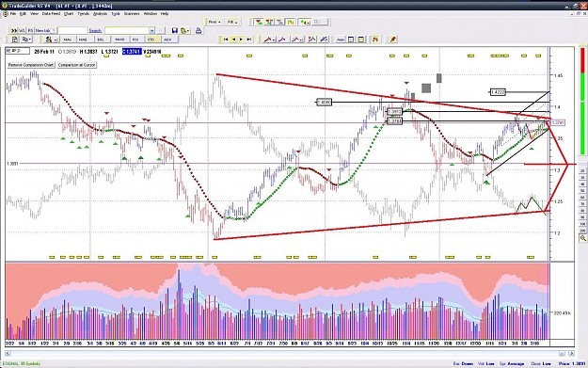Viewport: 588px width, 368px height.
Task: Open the Scanners menu
Action: click(x=132, y=13)
